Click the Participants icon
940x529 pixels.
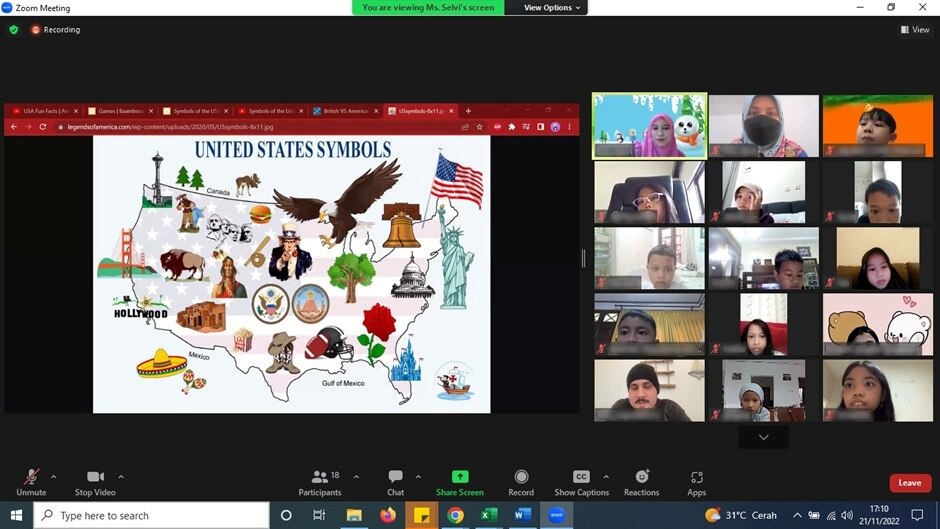[320, 477]
